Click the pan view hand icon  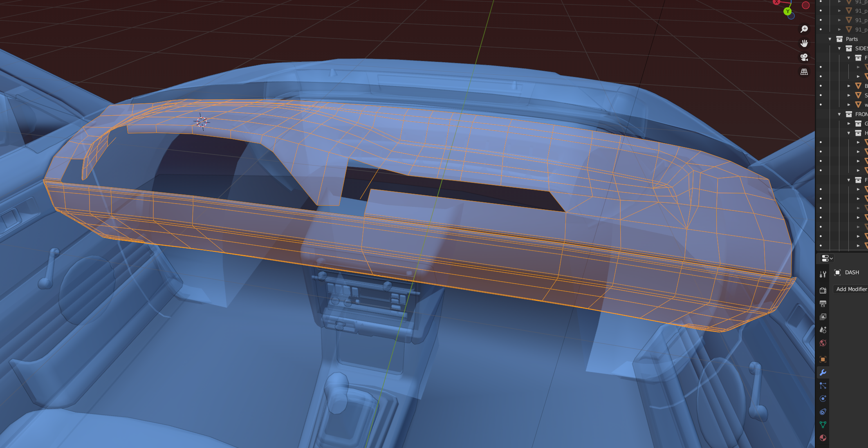804,43
